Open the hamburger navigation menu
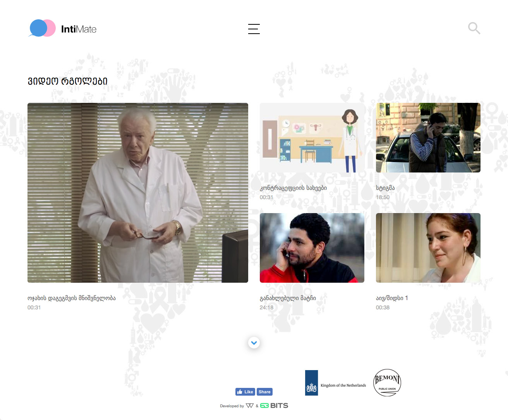Image resolution: width=508 pixels, height=420 pixels. click(x=254, y=29)
